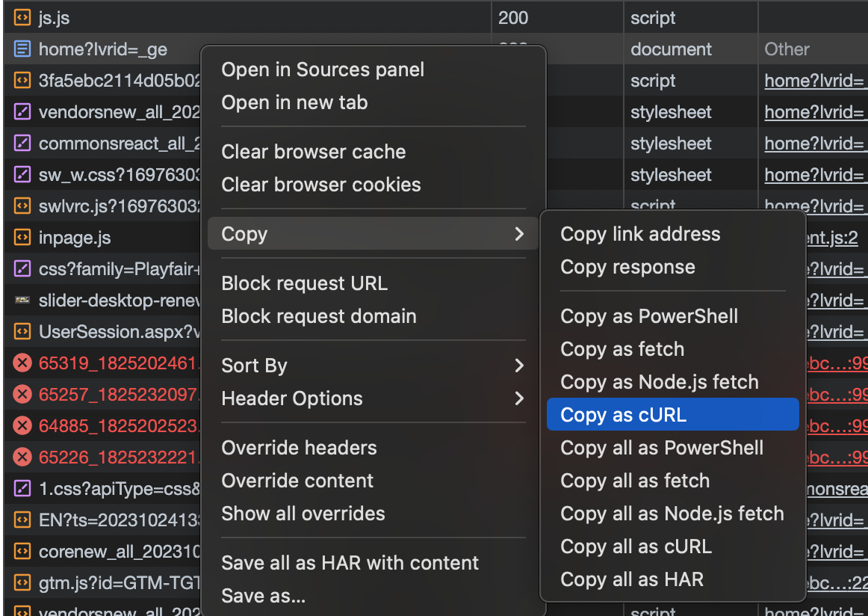
Task: Click the red error icon beside 65319_1825202461
Action: tap(21, 363)
